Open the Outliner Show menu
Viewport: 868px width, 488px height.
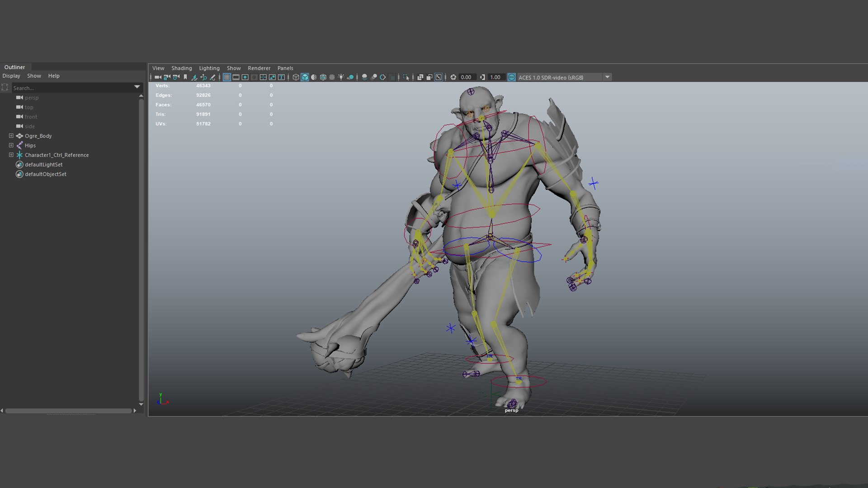[x=34, y=76]
